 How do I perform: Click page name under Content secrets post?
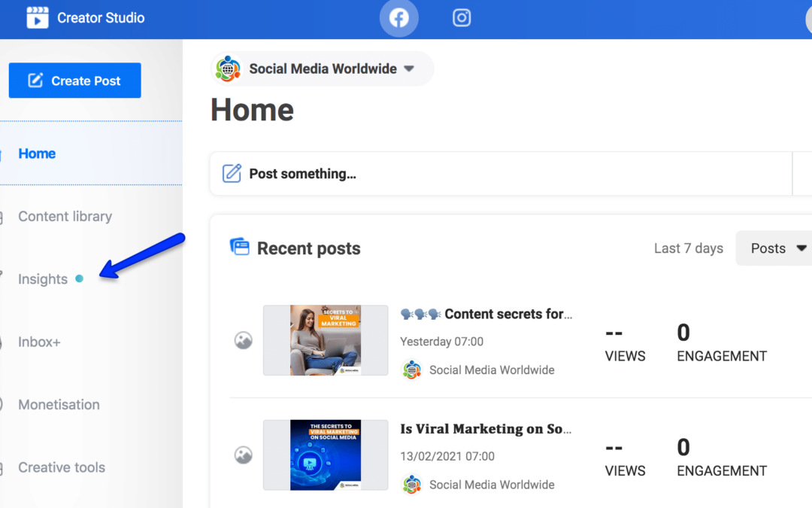tap(492, 370)
